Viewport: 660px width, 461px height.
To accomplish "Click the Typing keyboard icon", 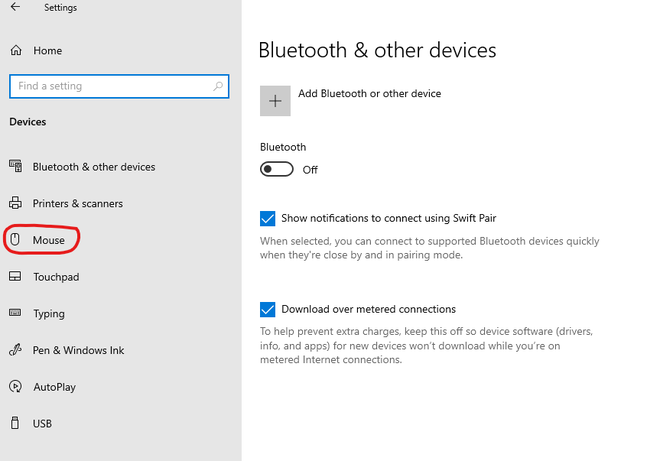I will (x=15, y=313).
